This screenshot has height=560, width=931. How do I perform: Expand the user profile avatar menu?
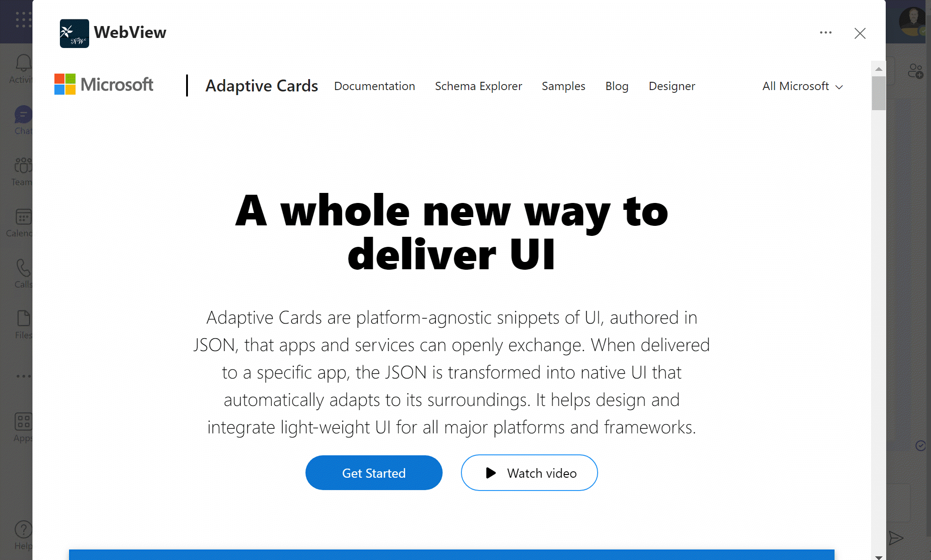[x=912, y=21]
